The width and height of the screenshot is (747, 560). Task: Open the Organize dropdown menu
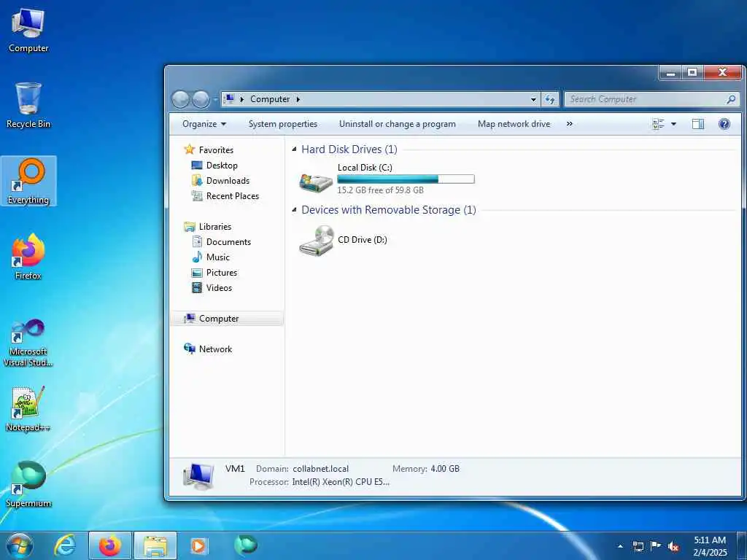click(204, 124)
